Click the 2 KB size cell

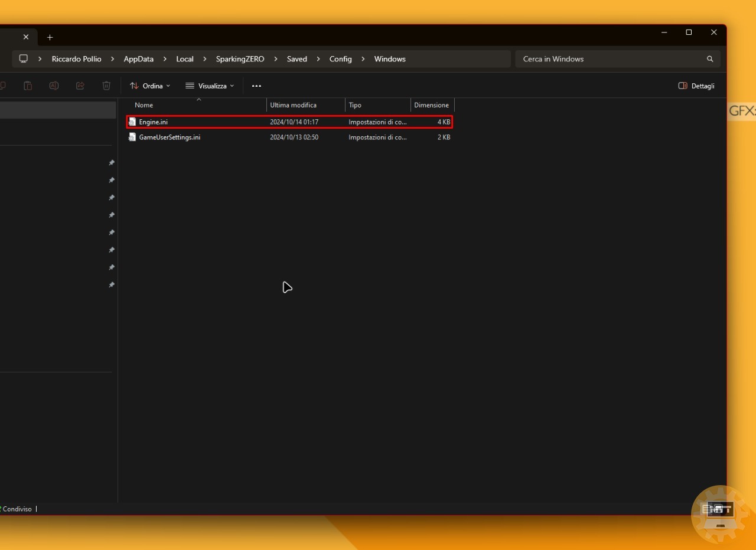tap(444, 137)
